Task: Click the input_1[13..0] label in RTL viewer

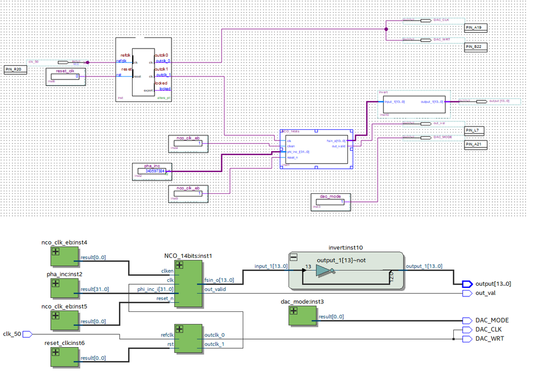Action: click(x=271, y=266)
